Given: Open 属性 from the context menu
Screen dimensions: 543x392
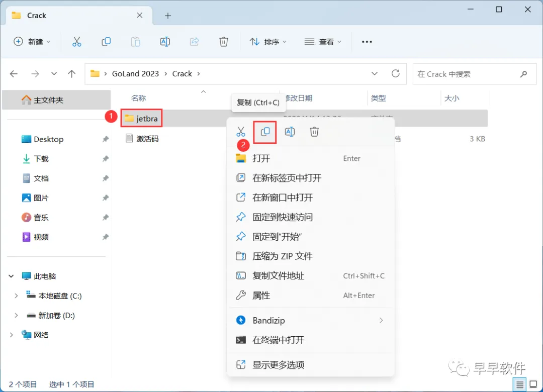Looking at the screenshot, I should point(311,296).
